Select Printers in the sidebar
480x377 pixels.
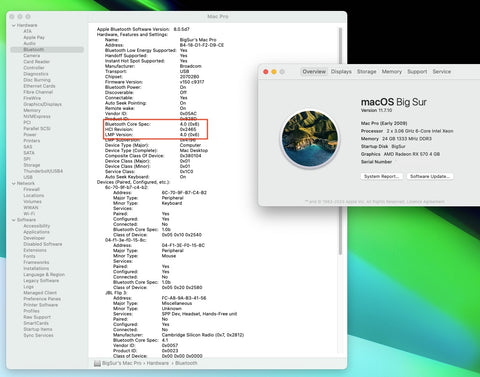(x=32, y=141)
